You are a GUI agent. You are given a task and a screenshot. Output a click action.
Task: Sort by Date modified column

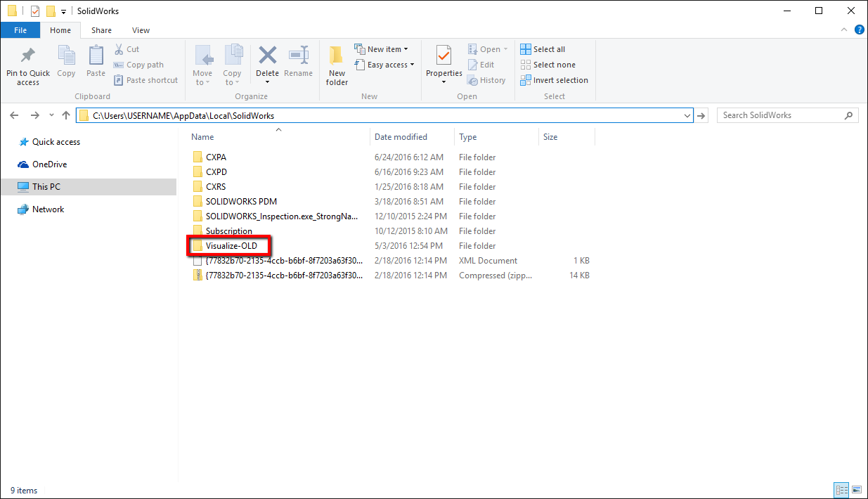[x=412, y=137]
